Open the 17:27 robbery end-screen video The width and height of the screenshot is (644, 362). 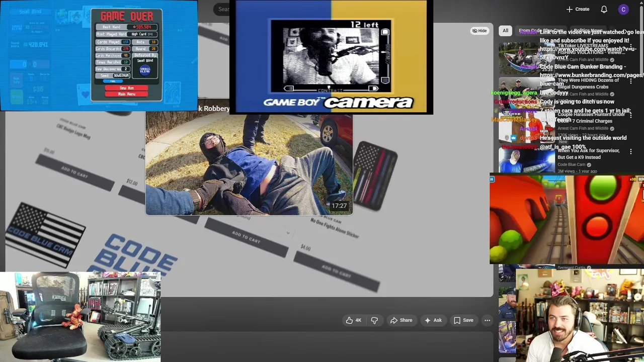249,163
